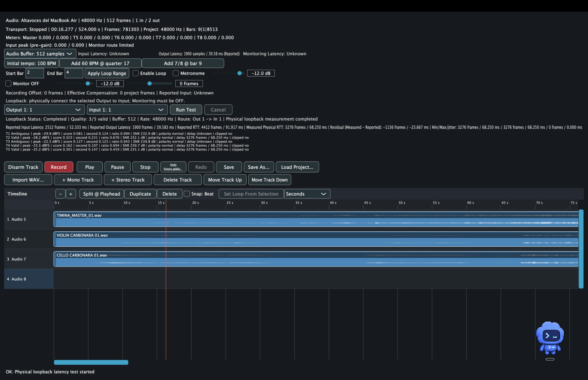Click the Play button

tap(90, 167)
